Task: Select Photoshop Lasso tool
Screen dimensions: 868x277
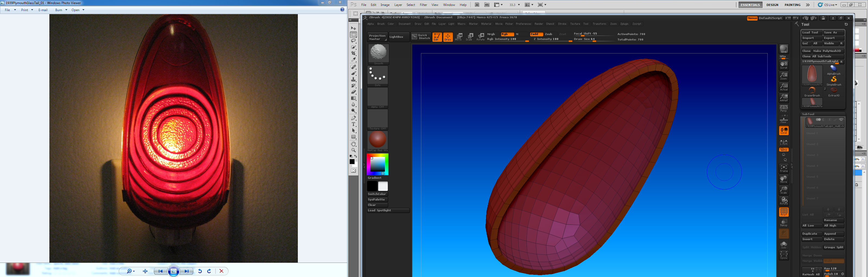Action: pos(353,41)
